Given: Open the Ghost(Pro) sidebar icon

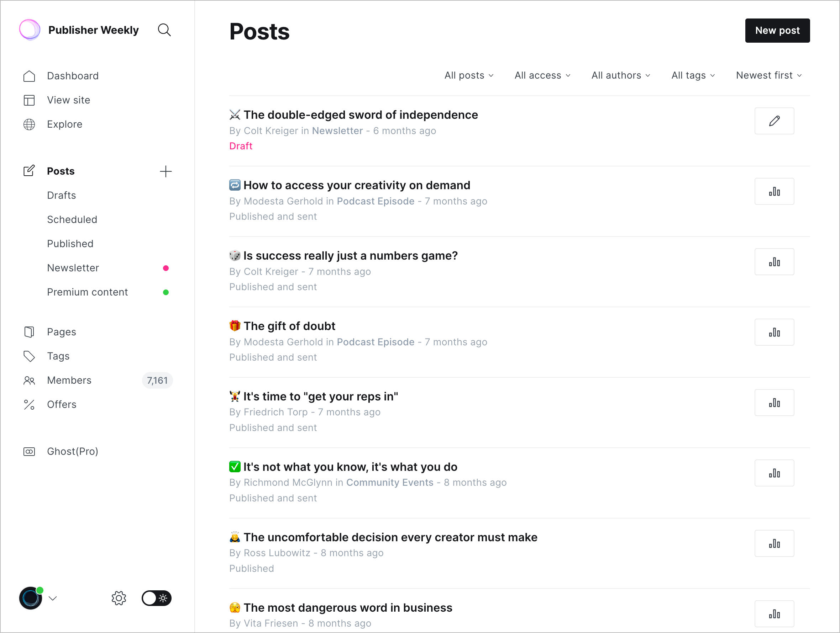Looking at the screenshot, I should pos(29,452).
